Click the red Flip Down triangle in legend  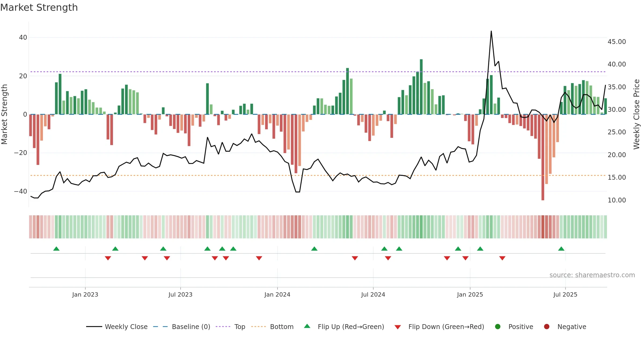click(398, 327)
